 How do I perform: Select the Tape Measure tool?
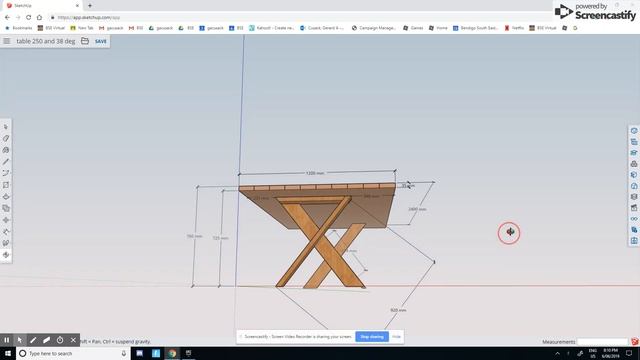[6, 243]
